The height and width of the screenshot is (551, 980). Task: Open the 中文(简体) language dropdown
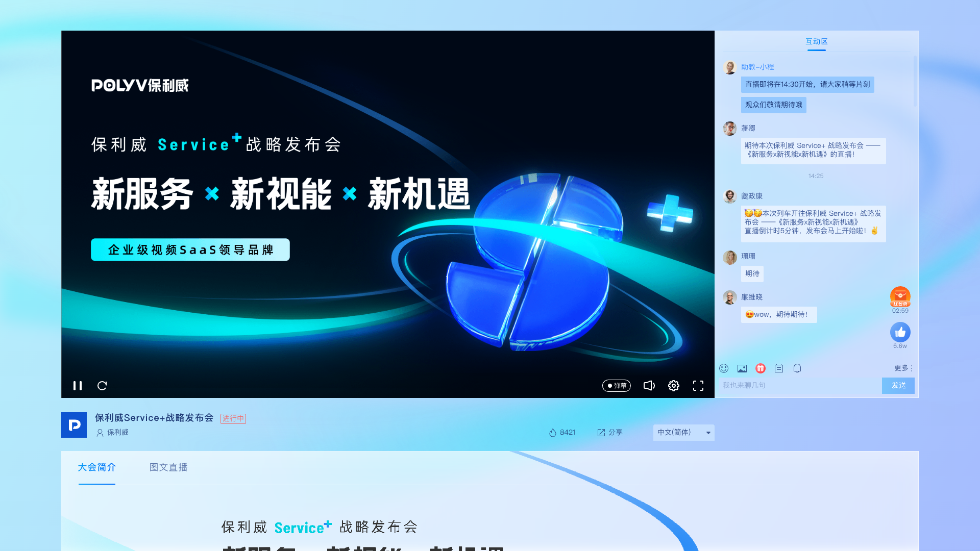684,433
